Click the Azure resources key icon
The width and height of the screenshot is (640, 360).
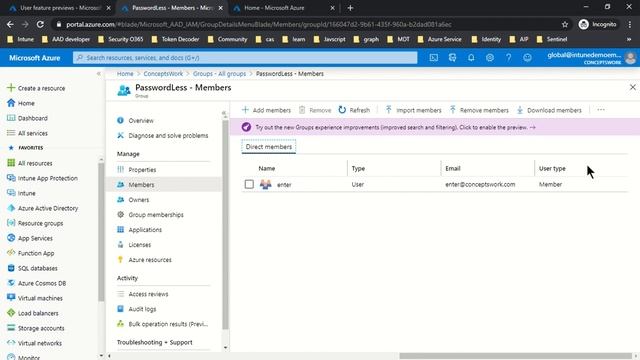point(120,260)
